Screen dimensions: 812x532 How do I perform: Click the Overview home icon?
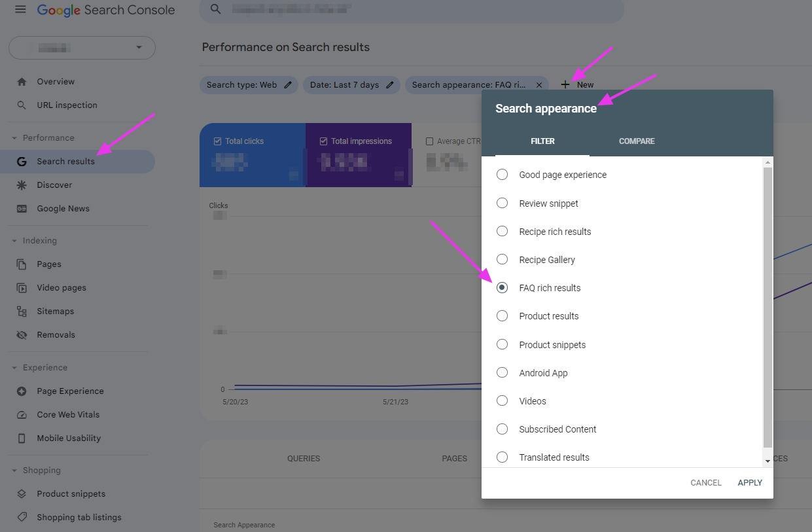(x=22, y=82)
